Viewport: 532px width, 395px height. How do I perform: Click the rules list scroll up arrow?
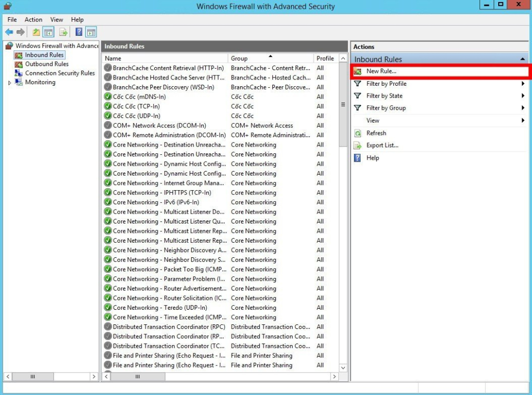point(343,58)
